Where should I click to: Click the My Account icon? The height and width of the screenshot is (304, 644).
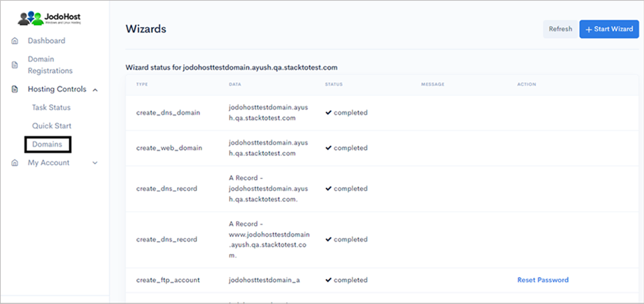click(x=15, y=163)
